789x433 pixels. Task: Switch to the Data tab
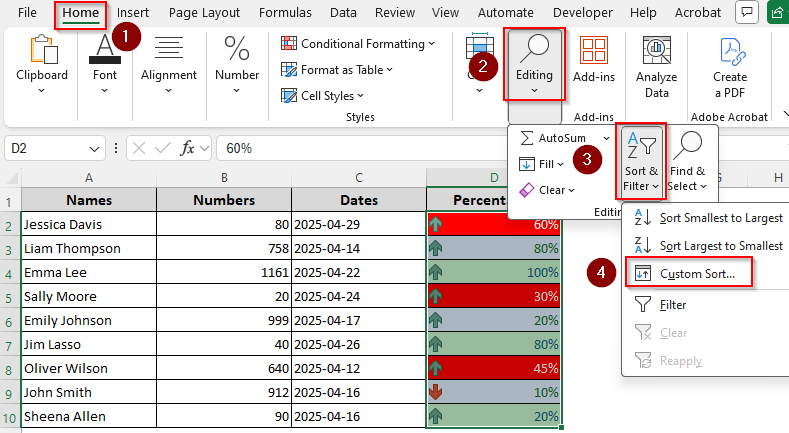click(343, 13)
